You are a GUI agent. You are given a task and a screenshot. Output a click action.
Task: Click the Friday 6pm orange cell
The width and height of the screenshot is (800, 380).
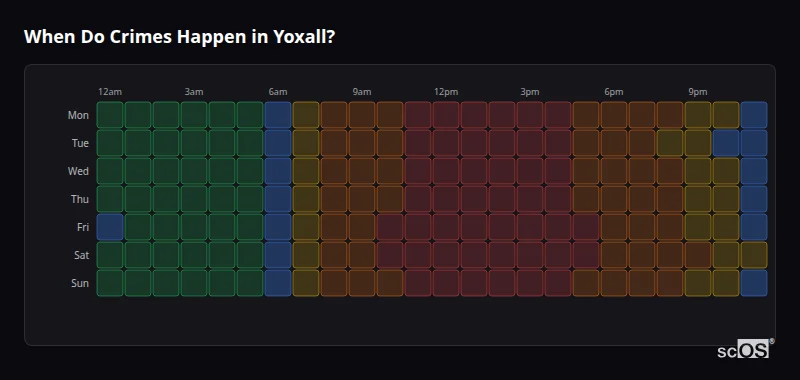[614, 227]
